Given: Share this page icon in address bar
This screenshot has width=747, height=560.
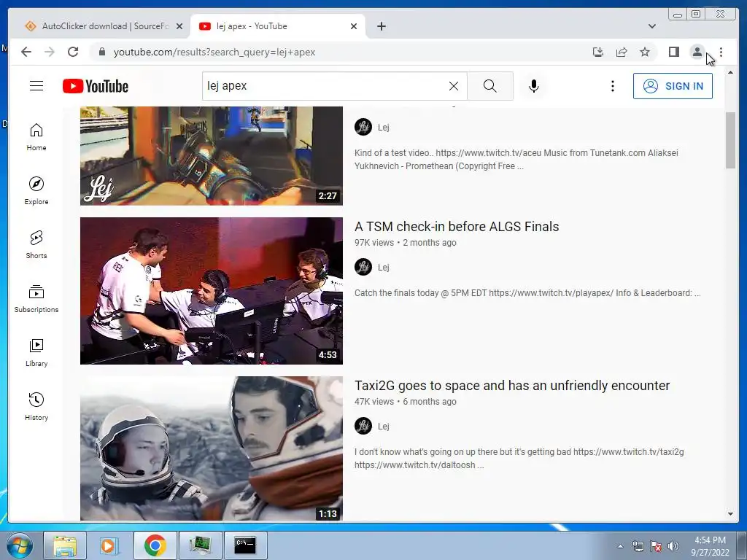Looking at the screenshot, I should coord(622,52).
